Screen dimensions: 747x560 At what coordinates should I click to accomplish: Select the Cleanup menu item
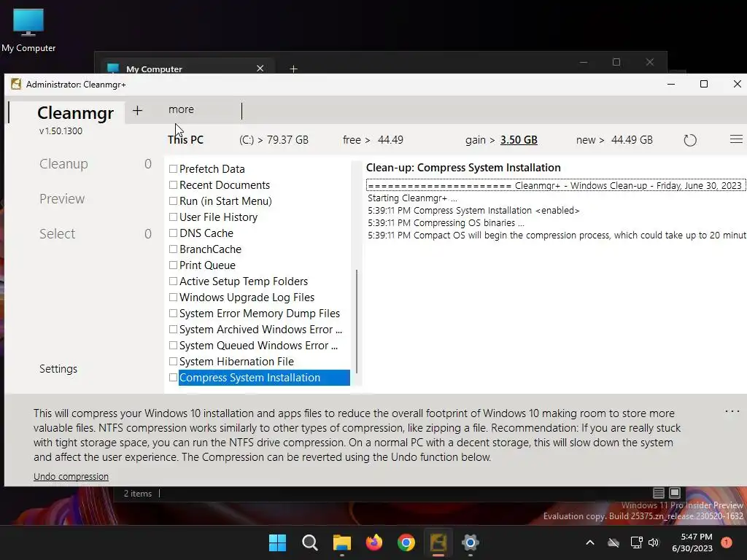click(64, 164)
